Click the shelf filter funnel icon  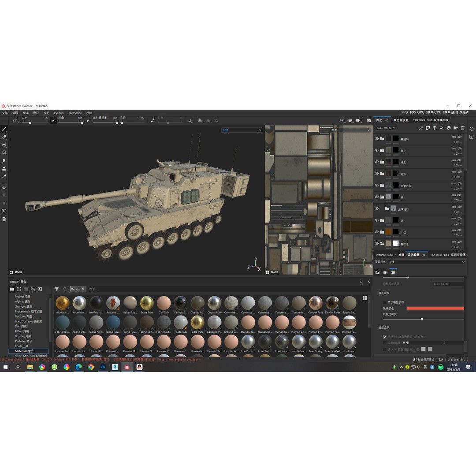tap(57, 289)
